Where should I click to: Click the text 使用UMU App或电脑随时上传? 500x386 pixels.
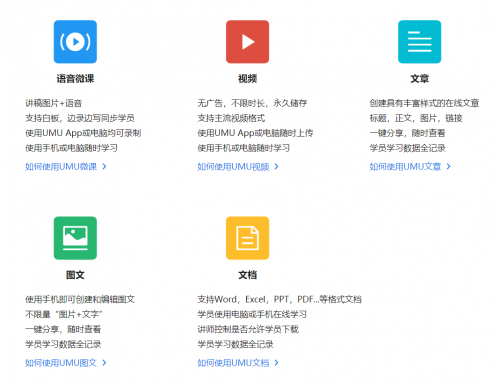click(x=255, y=133)
